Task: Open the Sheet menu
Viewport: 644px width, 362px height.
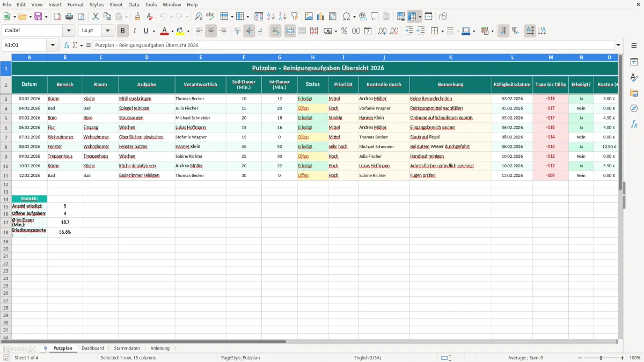Action: tap(116, 4)
